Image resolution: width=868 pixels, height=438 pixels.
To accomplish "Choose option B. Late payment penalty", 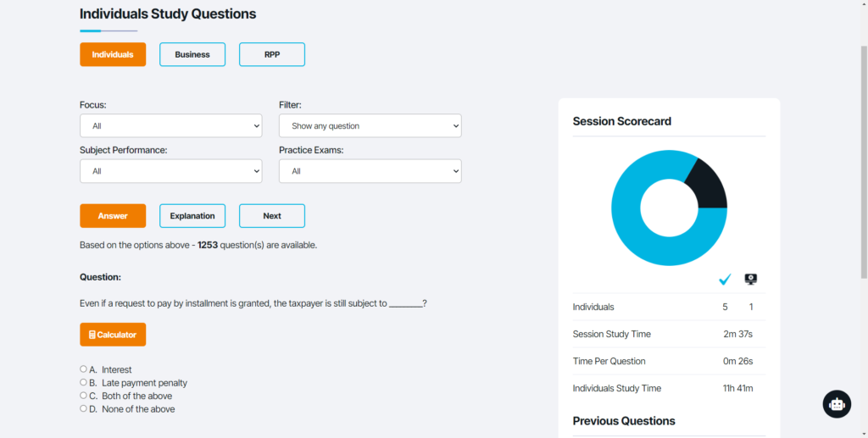I will pyautogui.click(x=84, y=383).
